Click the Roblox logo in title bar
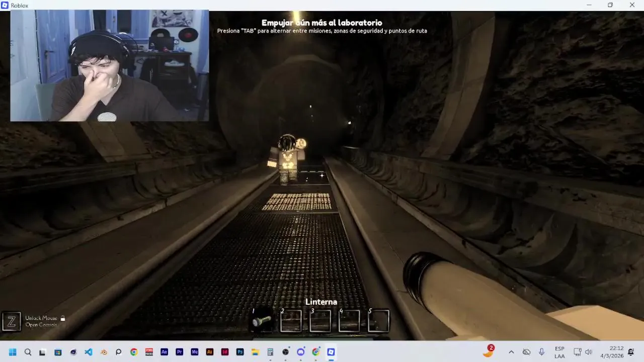This screenshot has height=362, width=644. pos(5,5)
